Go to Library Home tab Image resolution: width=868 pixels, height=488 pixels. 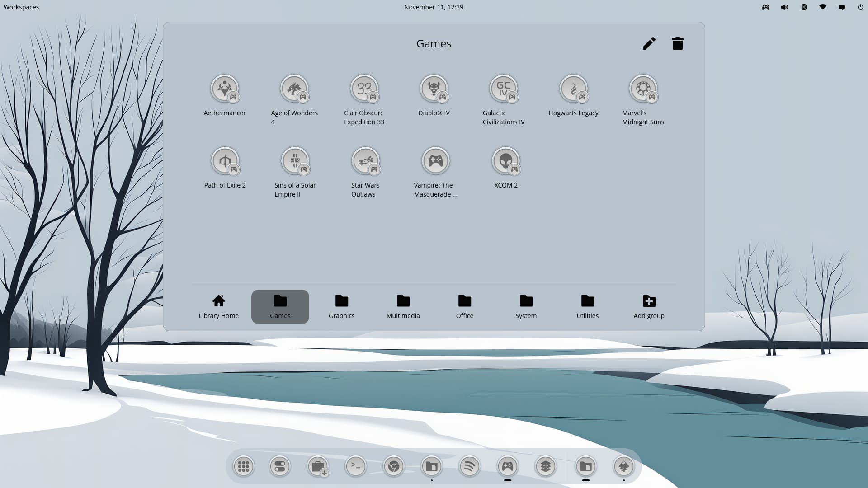pyautogui.click(x=219, y=306)
